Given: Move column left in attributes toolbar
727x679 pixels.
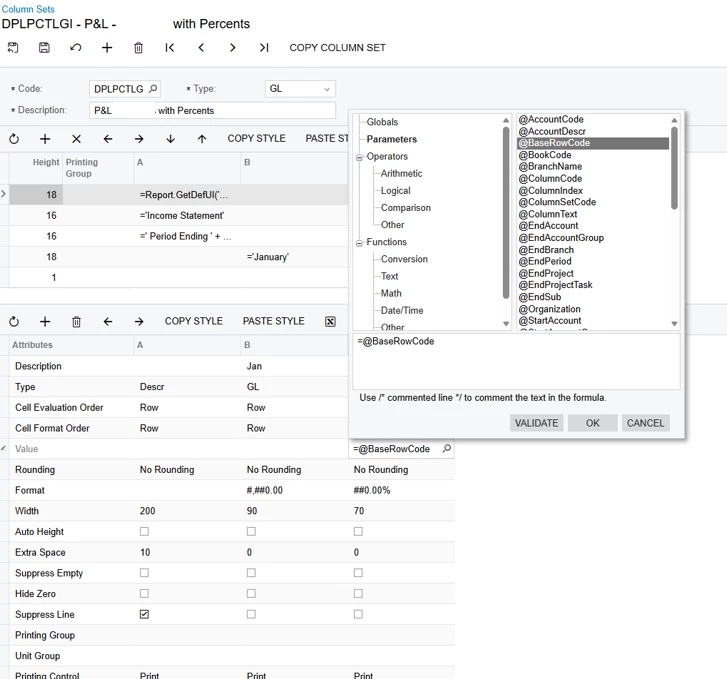Looking at the screenshot, I should pyautogui.click(x=108, y=321).
